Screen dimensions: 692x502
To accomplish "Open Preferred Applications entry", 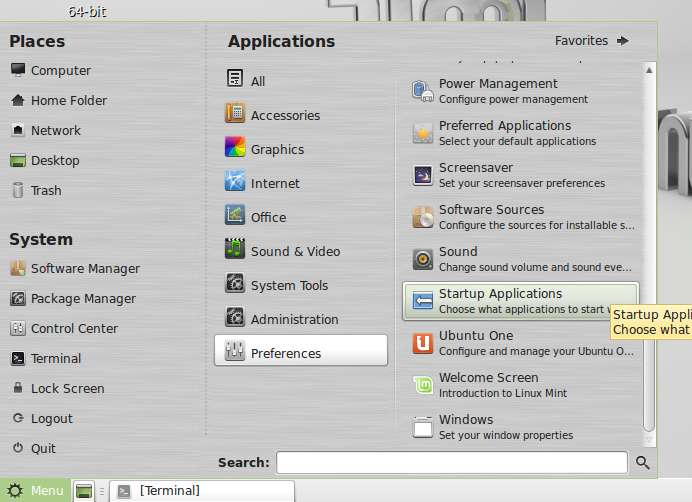I will pyautogui.click(x=521, y=133).
